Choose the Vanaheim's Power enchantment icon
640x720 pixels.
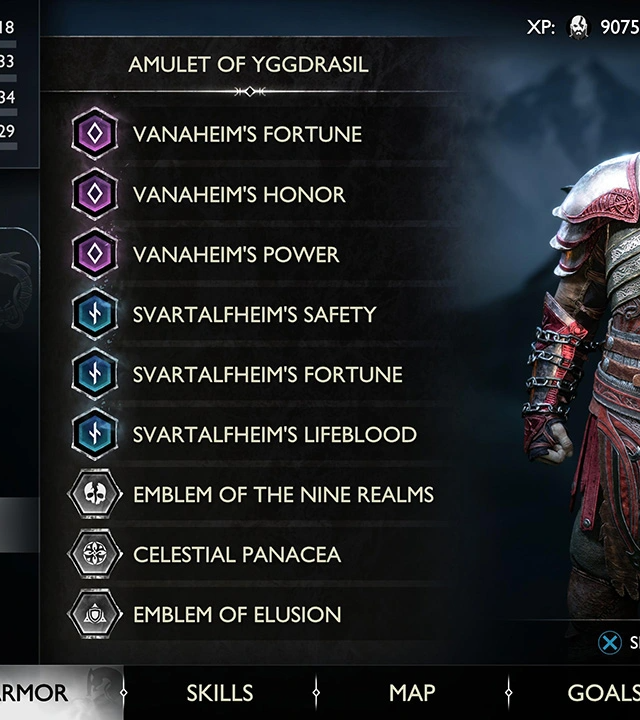pyautogui.click(x=95, y=254)
